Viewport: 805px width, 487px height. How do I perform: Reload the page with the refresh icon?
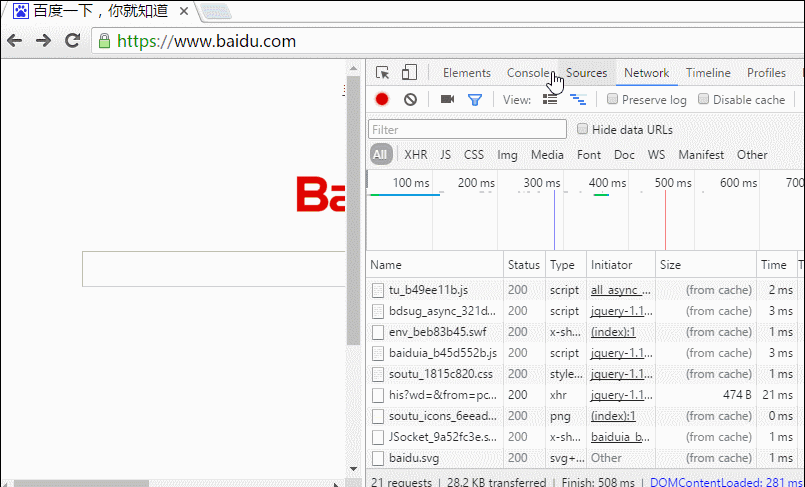point(72,41)
